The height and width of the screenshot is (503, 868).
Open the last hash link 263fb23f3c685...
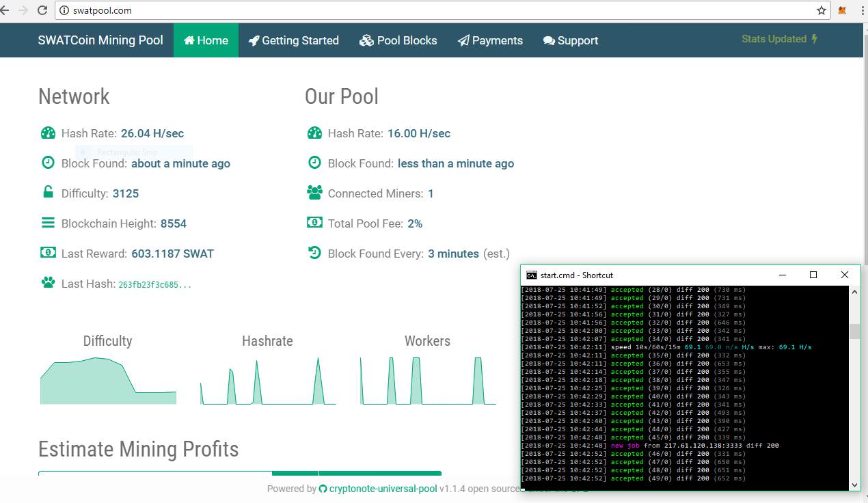155,284
